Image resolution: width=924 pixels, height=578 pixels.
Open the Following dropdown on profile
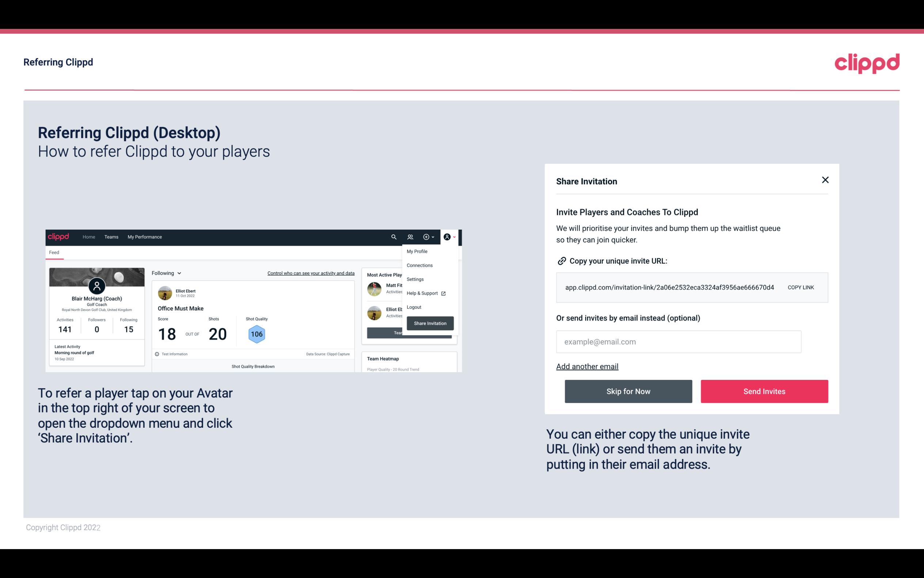coord(165,273)
